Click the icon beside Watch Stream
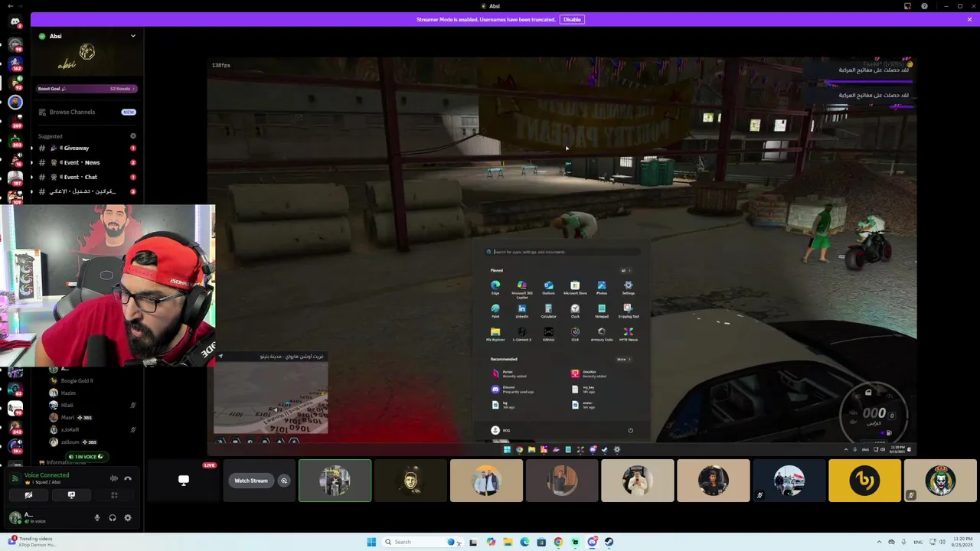Screen dimensions: 980x551 pyautogui.click(x=284, y=481)
